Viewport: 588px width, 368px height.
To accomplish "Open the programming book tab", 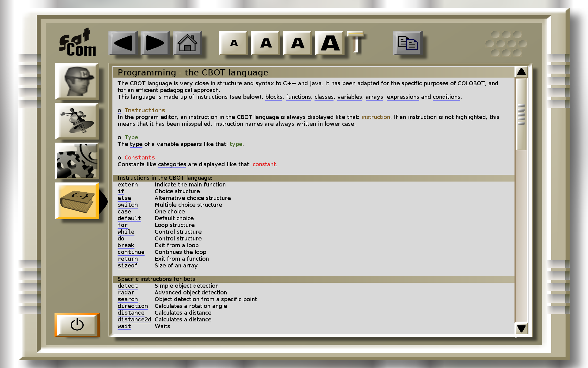I will (77, 201).
